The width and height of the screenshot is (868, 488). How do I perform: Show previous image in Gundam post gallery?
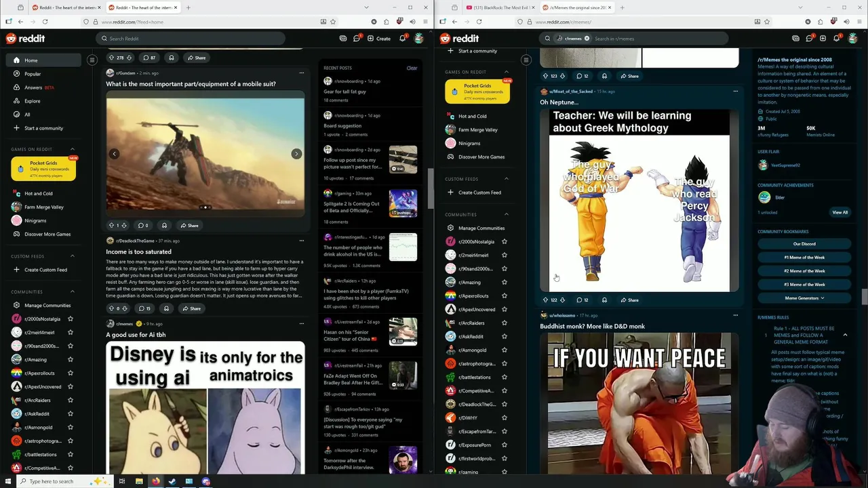(114, 154)
